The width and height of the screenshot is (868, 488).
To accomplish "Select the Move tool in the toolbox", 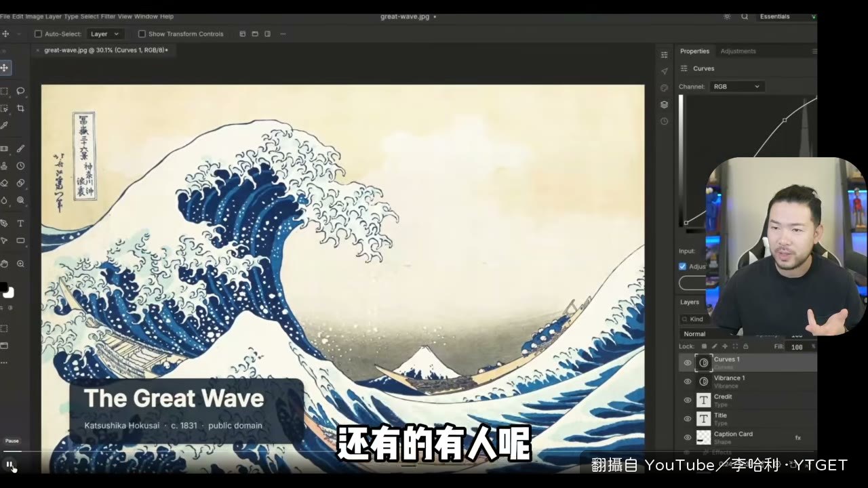I will 4,68.
